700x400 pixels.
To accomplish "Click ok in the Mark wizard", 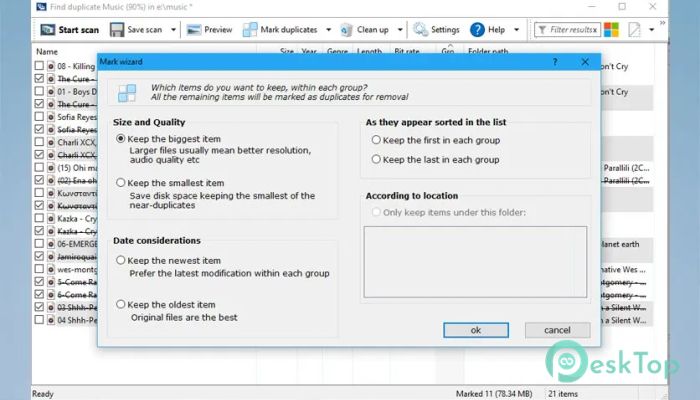I will 476,330.
